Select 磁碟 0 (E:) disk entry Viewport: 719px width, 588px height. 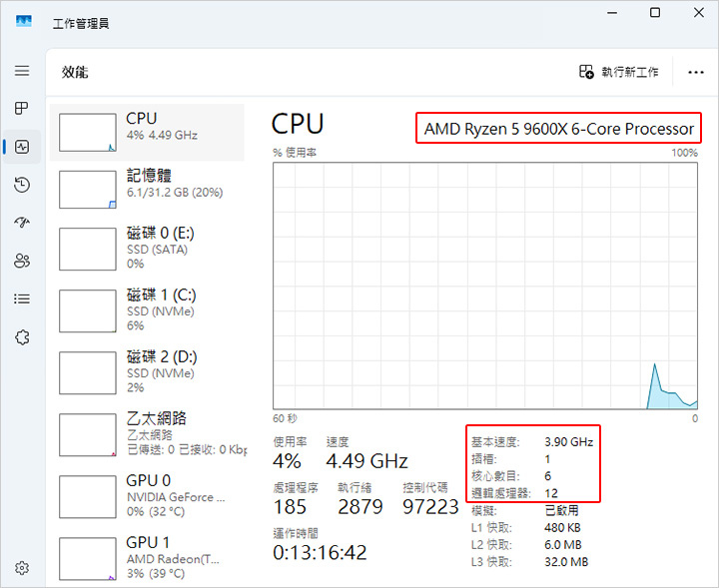point(147,249)
